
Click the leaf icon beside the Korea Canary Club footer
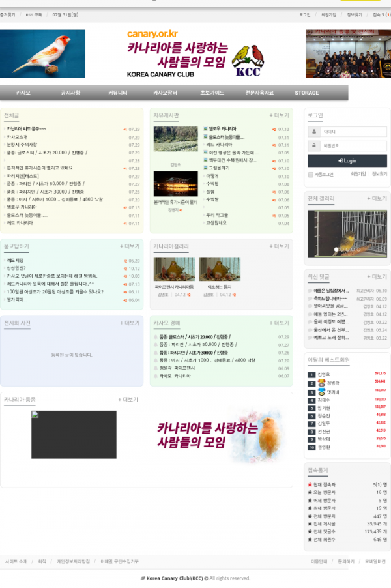pos(143,578)
